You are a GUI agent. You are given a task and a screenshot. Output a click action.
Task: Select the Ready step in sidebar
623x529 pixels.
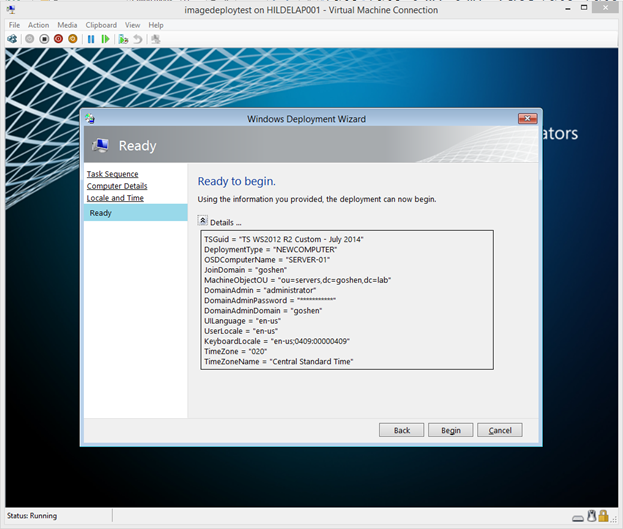click(x=135, y=213)
